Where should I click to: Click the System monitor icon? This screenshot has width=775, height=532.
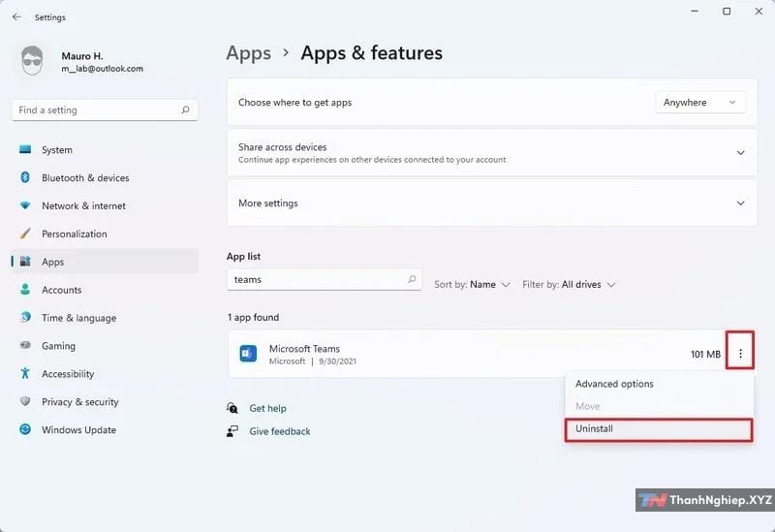pyautogui.click(x=25, y=149)
